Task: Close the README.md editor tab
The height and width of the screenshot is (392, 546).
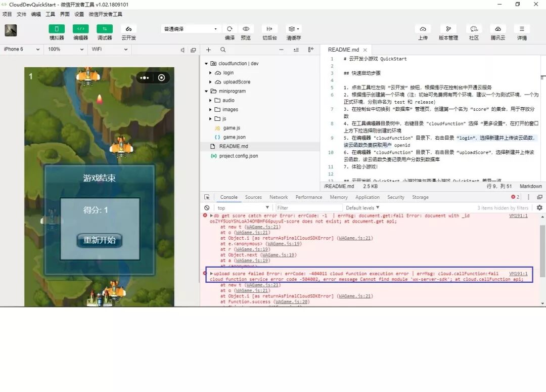Action: coord(365,50)
